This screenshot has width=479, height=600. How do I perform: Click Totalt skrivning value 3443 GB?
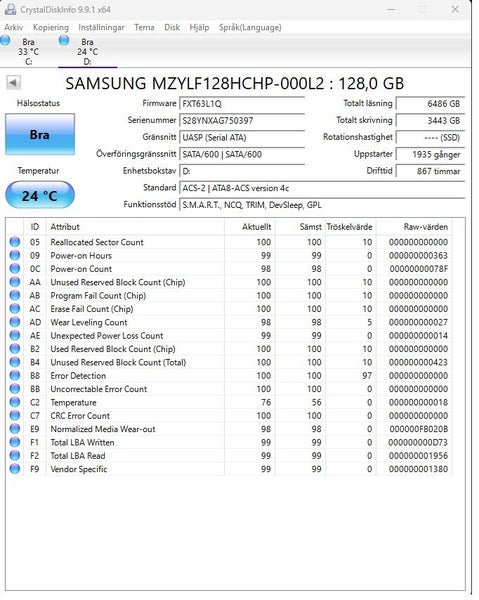click(x=430, y=121)
